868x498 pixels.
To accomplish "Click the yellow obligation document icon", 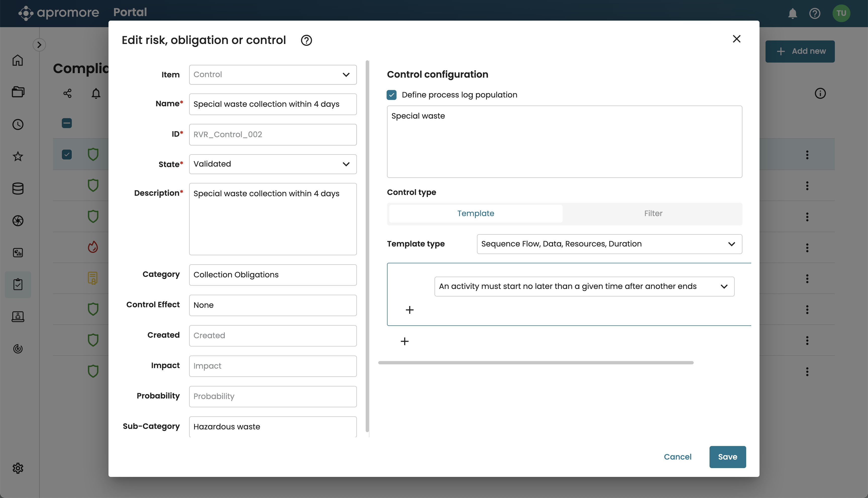I will [93, 278].
